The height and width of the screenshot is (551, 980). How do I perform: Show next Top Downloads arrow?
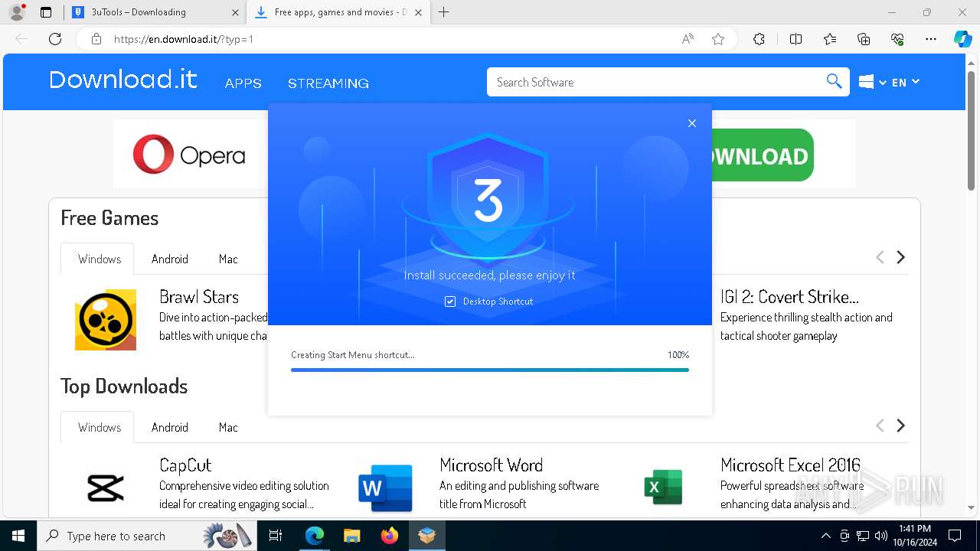tap(901, 425)
